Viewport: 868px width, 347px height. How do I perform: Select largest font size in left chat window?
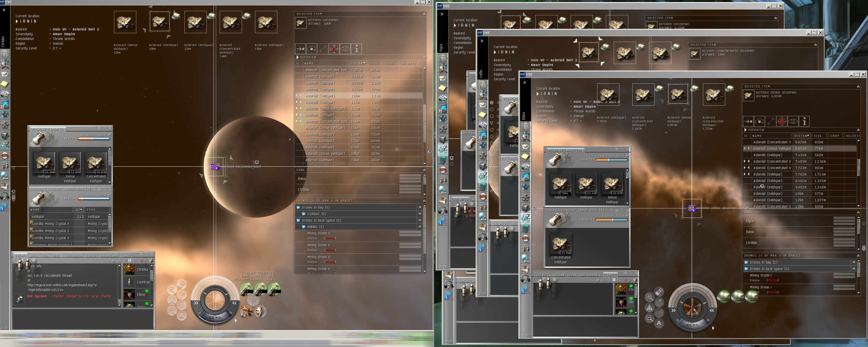point(119,261)
